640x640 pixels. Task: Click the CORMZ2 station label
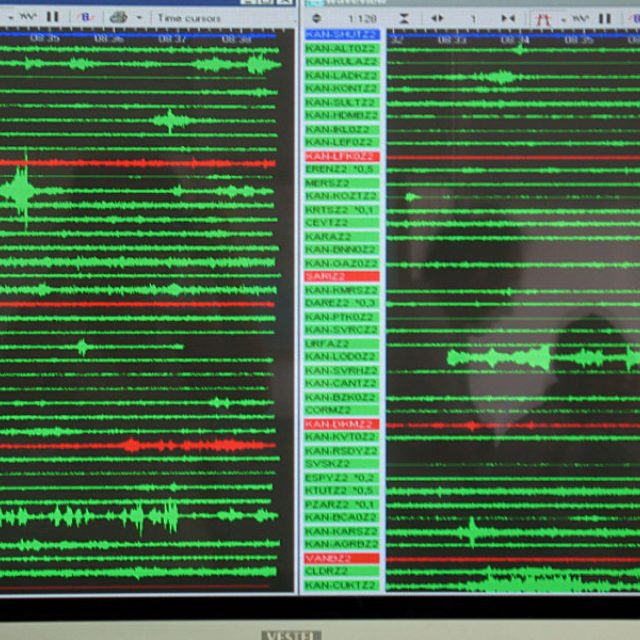[x=341, y=410]
